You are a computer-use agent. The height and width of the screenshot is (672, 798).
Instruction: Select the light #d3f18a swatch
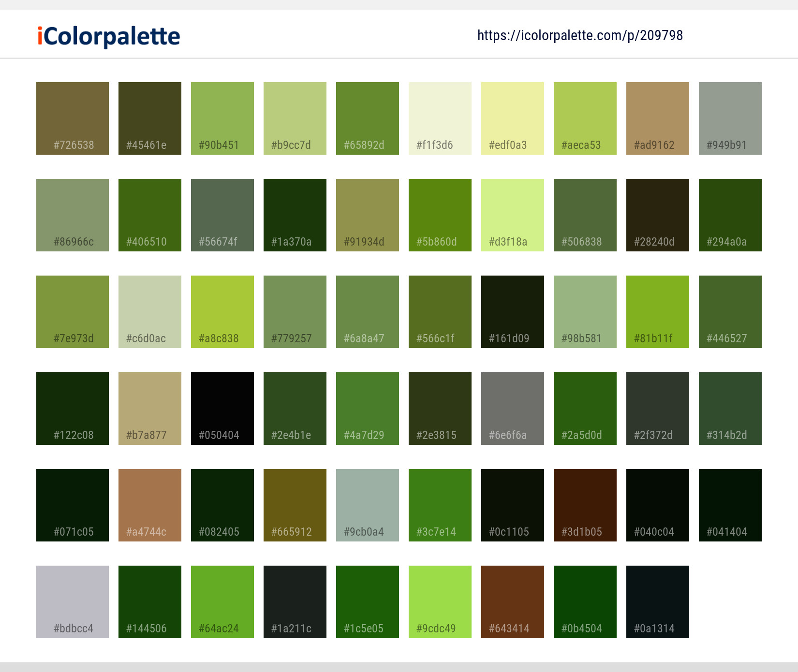513,215
